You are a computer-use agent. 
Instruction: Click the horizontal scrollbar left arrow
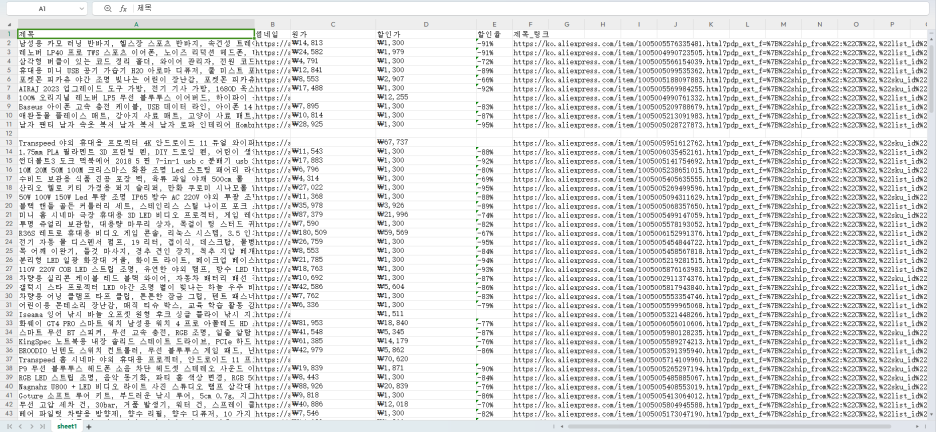click(x=563, y=427)
